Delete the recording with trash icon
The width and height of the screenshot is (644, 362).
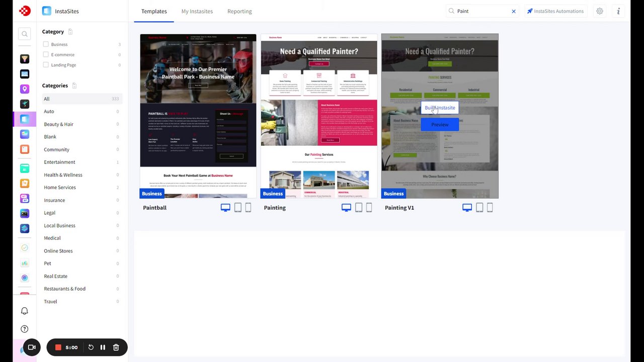tap(116, 347)
